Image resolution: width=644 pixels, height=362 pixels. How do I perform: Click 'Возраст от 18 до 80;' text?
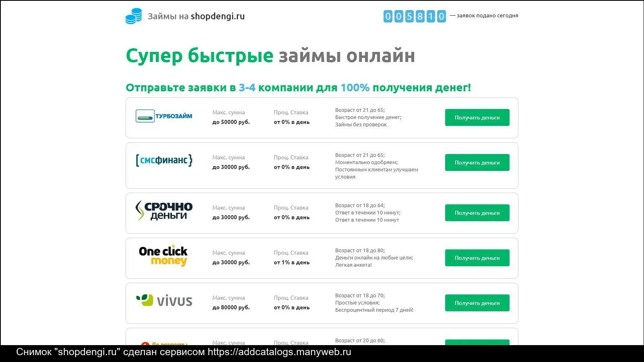point(360,251)
